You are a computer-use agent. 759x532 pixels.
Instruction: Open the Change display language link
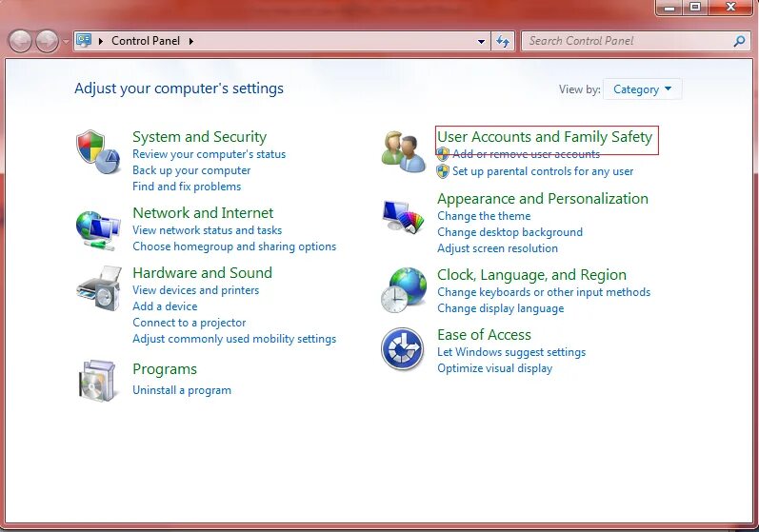[x=501, y=308]
